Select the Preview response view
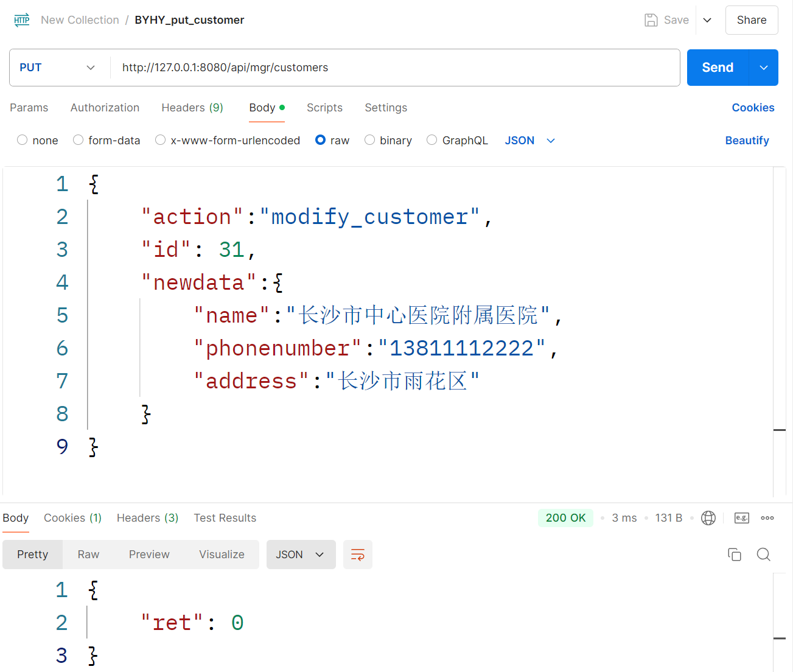Screen dimensions: 793x672 [x=149, y=555]
